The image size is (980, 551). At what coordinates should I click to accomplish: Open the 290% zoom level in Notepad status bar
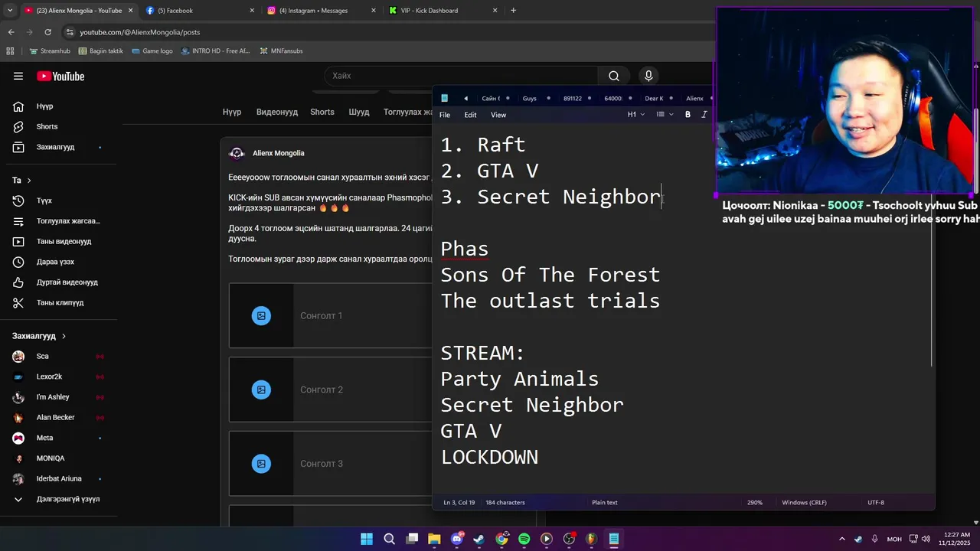tap(755, 503)
